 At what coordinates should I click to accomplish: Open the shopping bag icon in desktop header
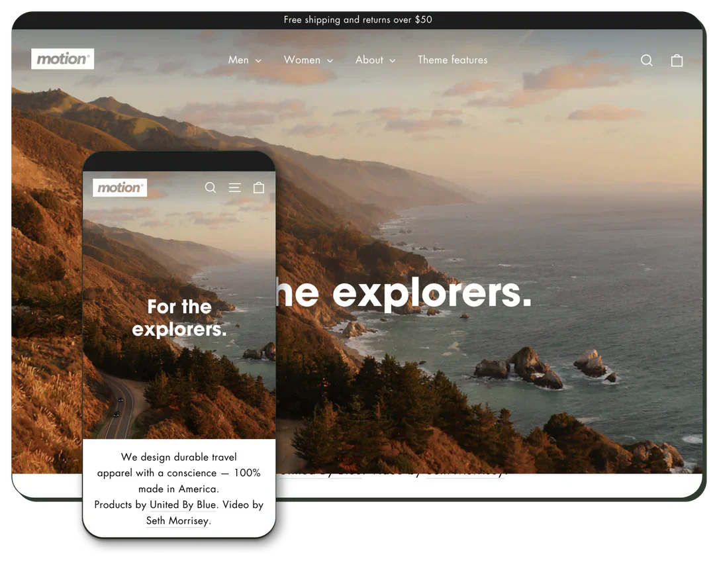[677, 60]
